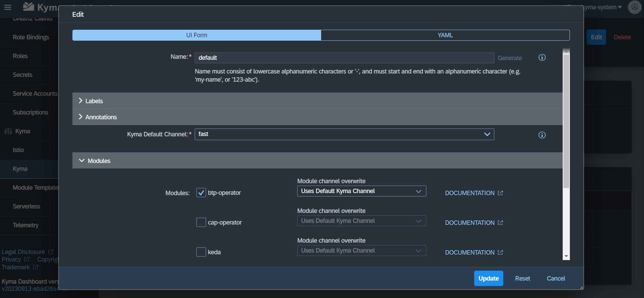
Task: Click external link icon beside Trademark
Action: tap(36, 267)
